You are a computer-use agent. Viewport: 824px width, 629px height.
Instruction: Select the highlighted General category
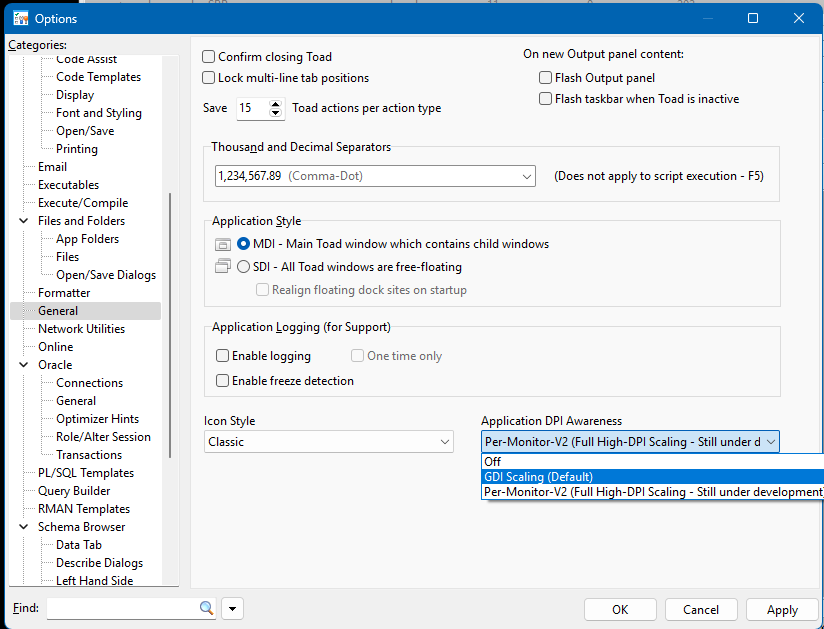(x=58, y=311)
